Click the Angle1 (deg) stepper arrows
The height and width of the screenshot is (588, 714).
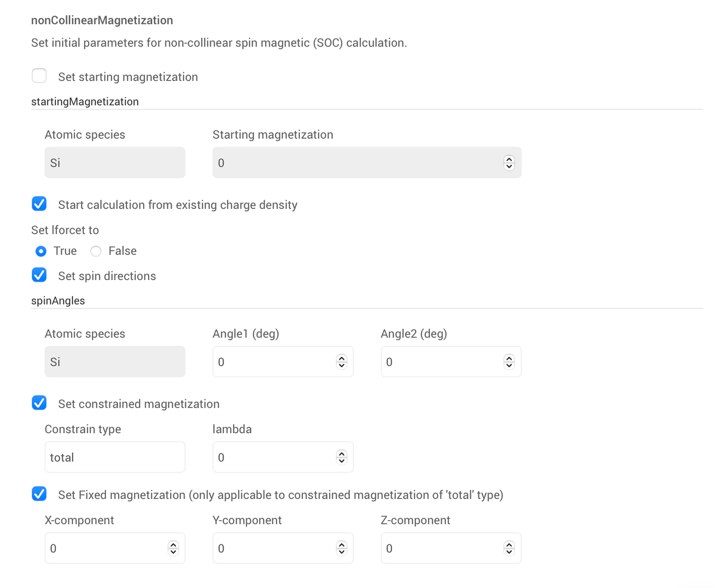tap(342, 362)
